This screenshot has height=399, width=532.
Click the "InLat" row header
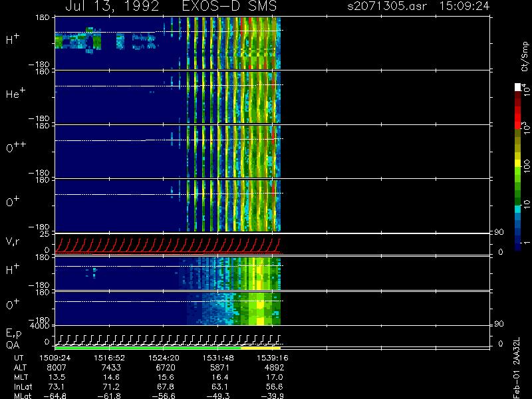pyautogui.click(x=23, y=387)
